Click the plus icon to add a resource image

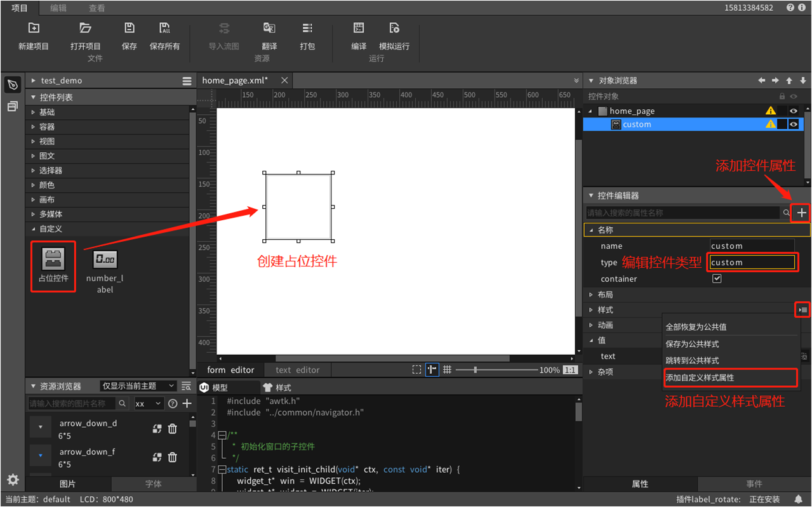coord(187,404)
